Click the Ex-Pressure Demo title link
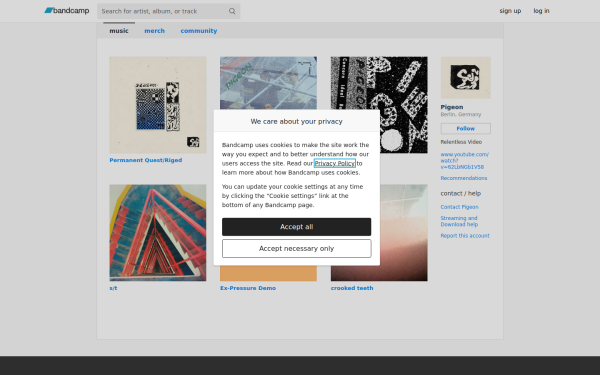 coord(248,288)
